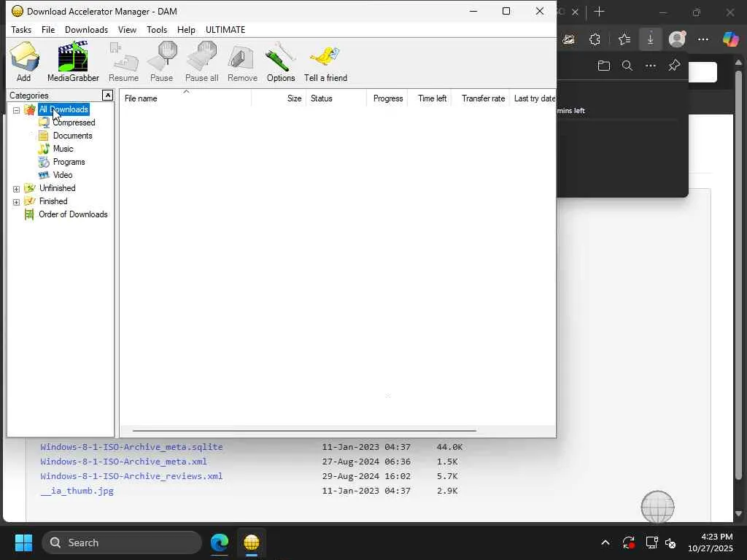The width and height of the screenshot is (747, 560).
Task: Click the Edge browser extensions icon
Action: tap(595, 39)
